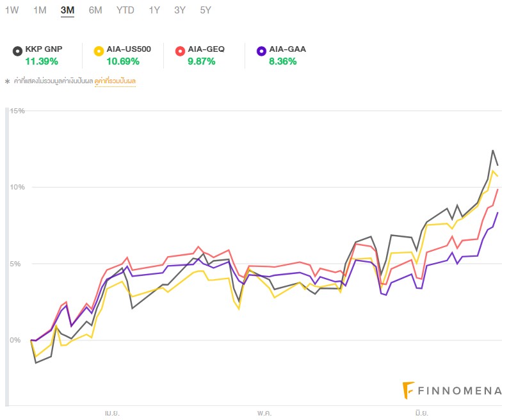Switch to the 1Y time range
The image size is (509, 420).
[x=154, y=10]
